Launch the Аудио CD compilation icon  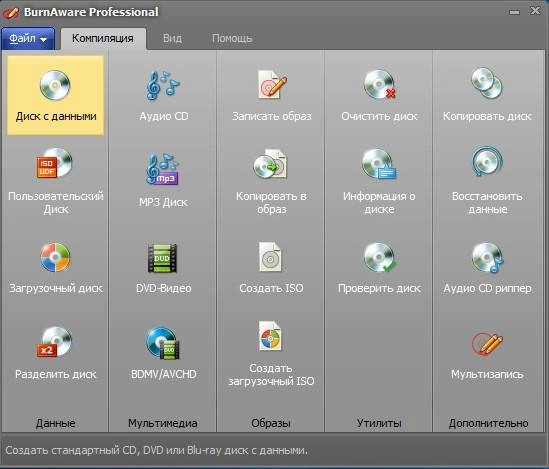point(164,85)
